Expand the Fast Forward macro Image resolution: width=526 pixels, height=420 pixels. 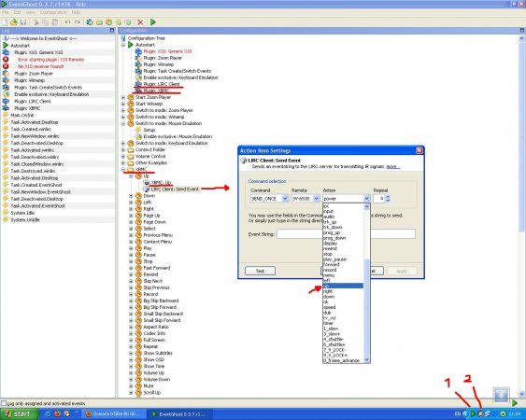pyautogui.click(x=131, y=268)
